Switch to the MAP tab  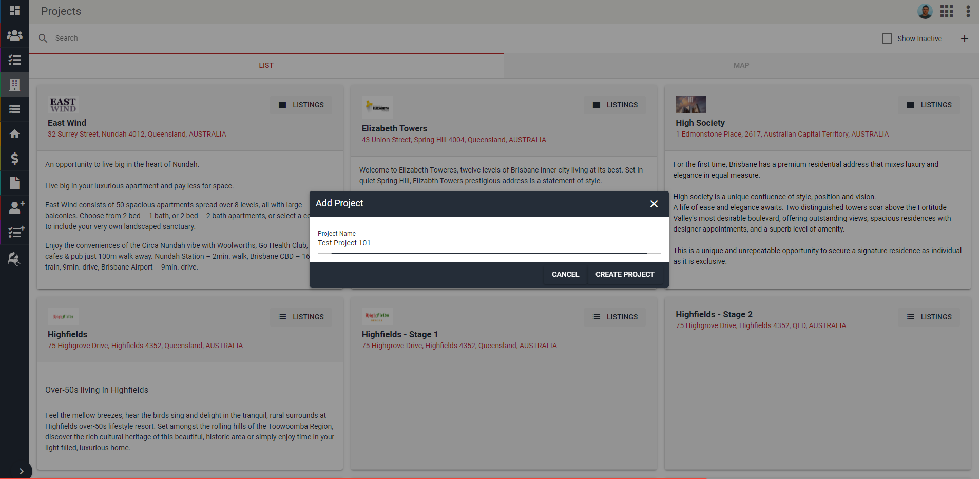click(x=740, y=65)
